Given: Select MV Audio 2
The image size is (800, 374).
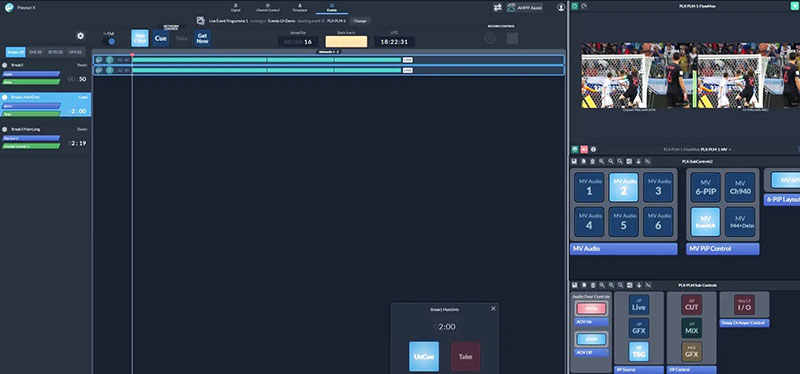Looking at the screenshot, I should 623,187.
